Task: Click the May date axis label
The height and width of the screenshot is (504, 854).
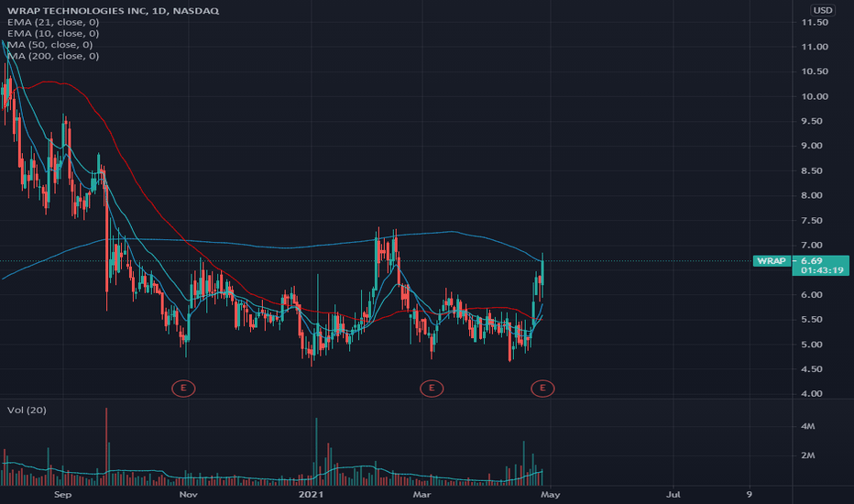Action: (x=551, y=495)
